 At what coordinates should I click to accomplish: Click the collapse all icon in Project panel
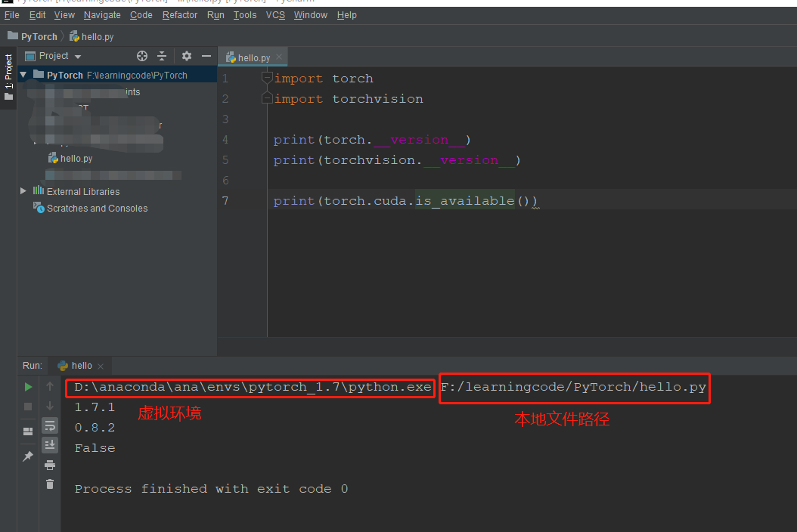coord(162,56)
